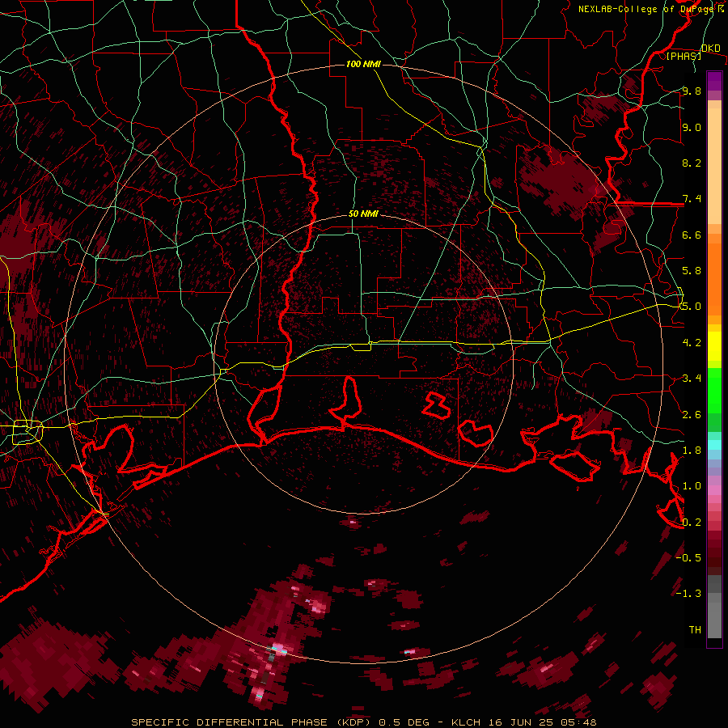
Task: Click the 'TH' label on the scale
Action: click(695, 630)
